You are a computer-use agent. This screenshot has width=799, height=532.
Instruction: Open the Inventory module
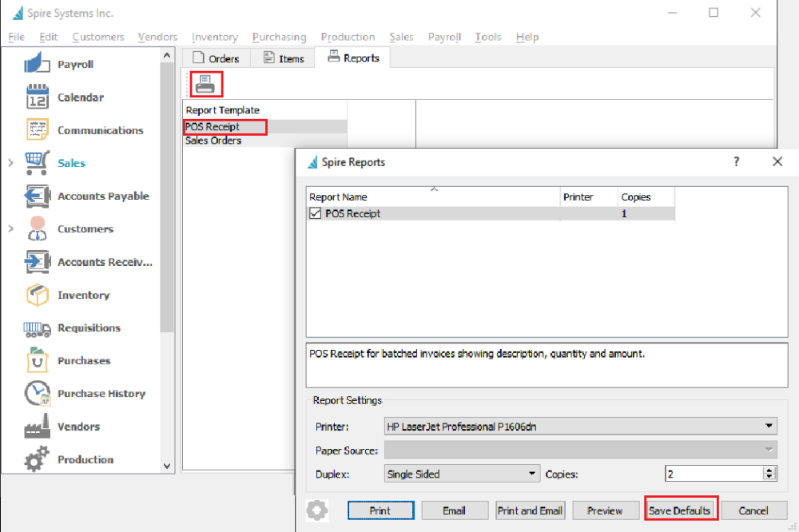tap(82, 295)
